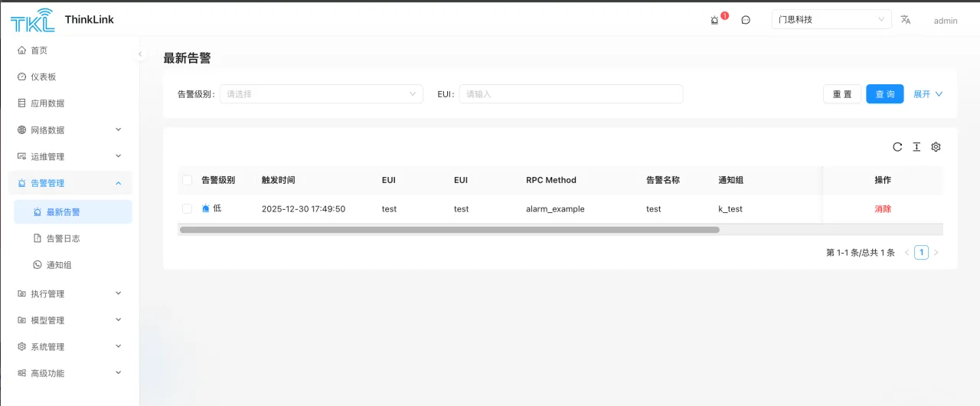Select 最新告警 submenu item
Viewport: 980px width, 406px height.
(x=73, y=212)
